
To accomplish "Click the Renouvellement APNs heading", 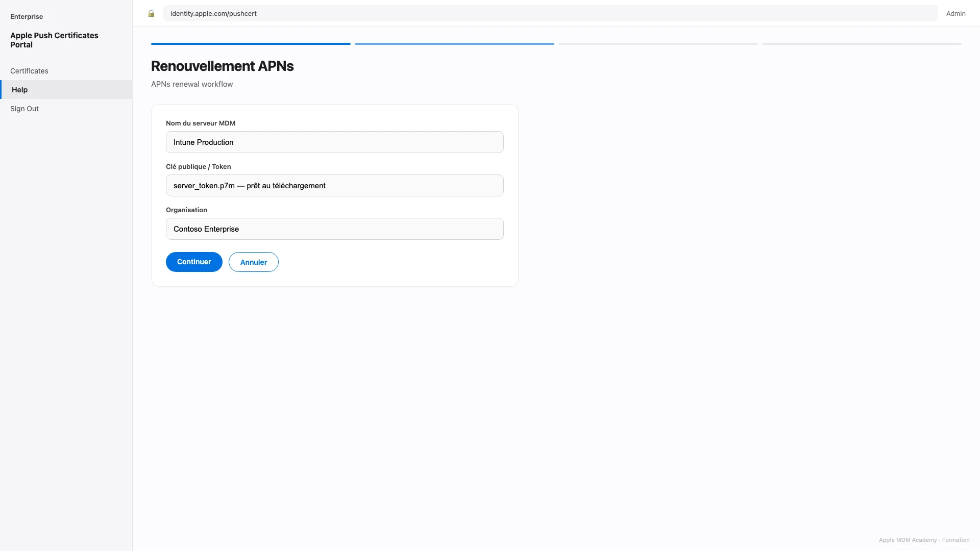I will click(x=222, y=66).
